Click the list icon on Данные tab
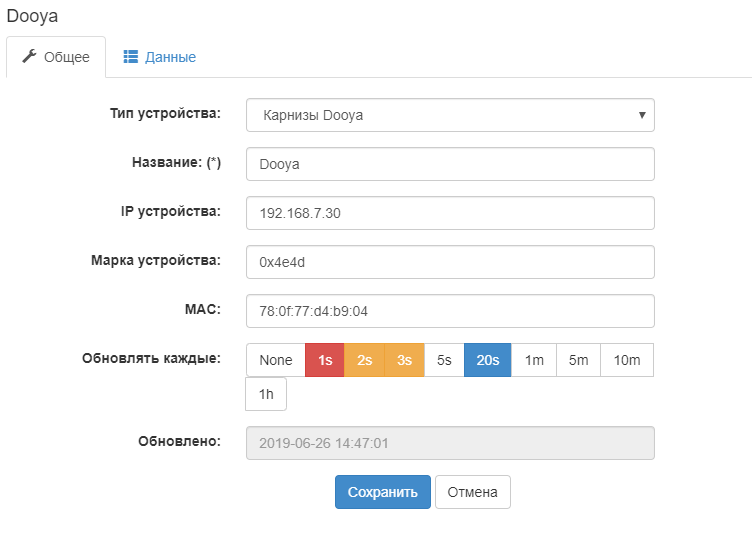The image size is (752, 547). (x=130, y=57)
